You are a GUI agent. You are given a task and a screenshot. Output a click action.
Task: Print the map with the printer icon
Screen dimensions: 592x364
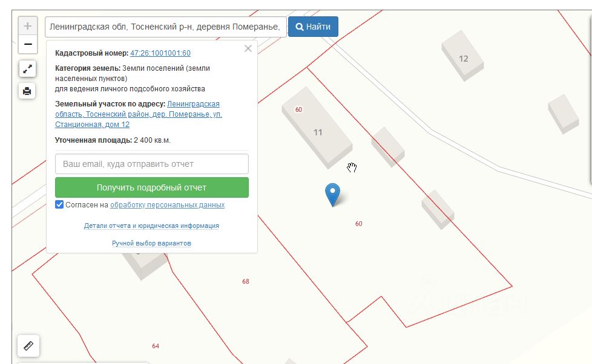tap(27, 91)
